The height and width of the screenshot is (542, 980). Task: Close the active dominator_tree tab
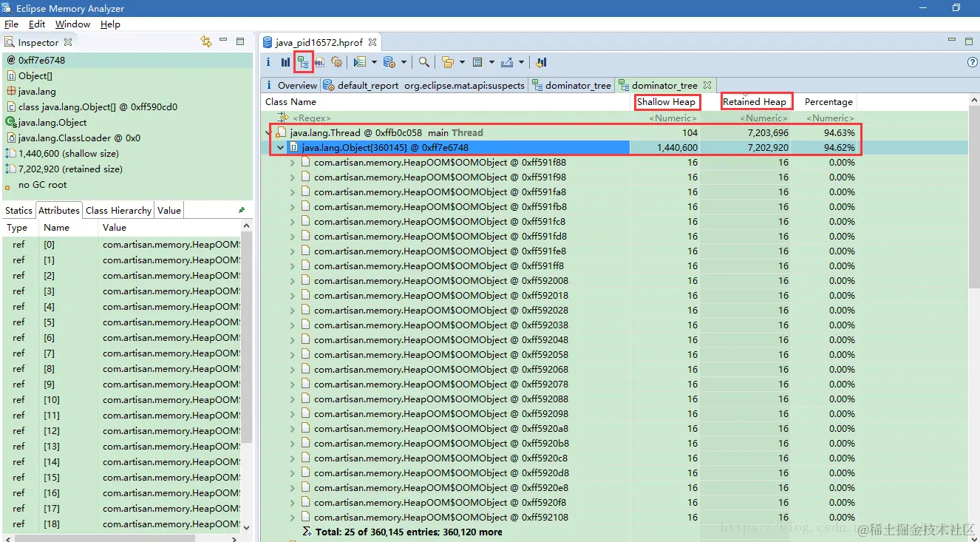coord(707,85)
